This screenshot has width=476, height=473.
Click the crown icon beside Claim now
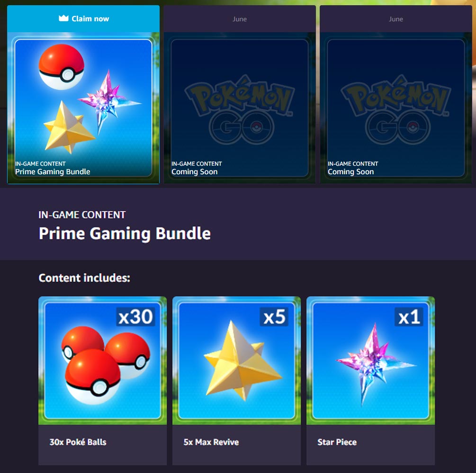tap(63, 18)
